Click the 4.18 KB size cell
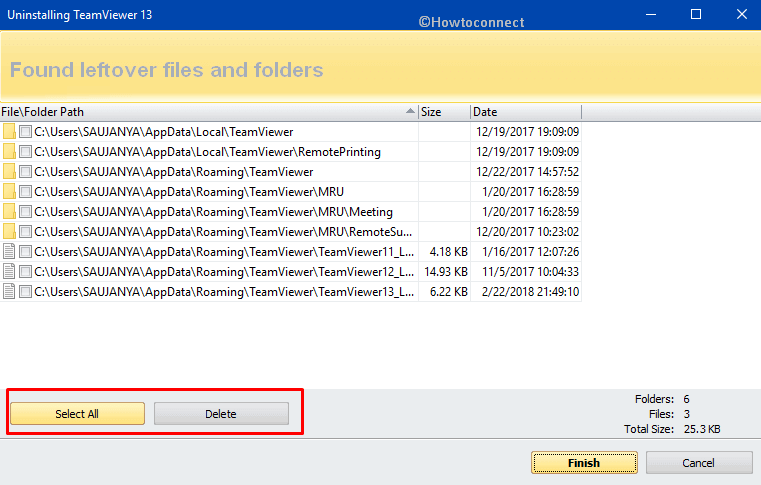This screenshot has width=761, height=485. (x=448, y=251)
